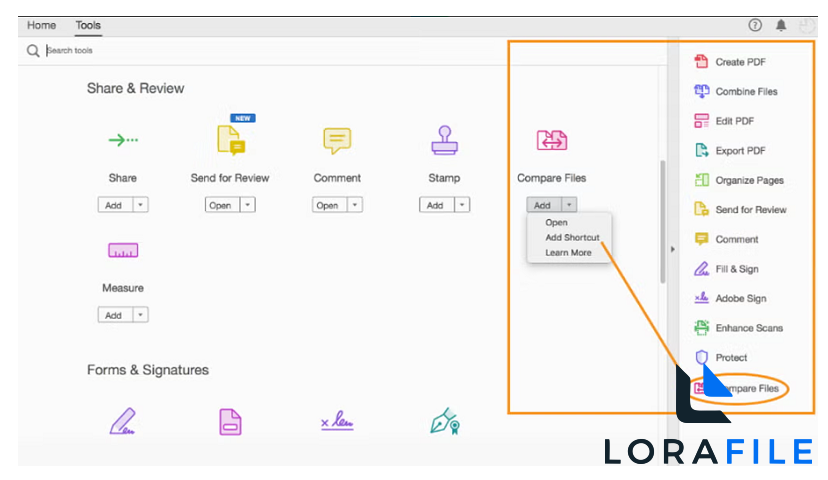Click the Edit PDF label in right pane
Image resolution: width=828 pixels, height=480 pixels.
click(735, 121)
